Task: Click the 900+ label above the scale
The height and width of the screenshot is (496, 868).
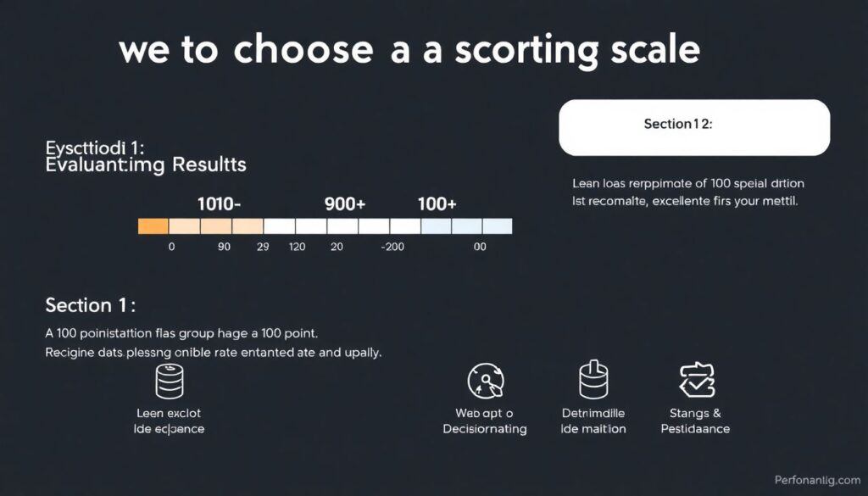Action: point(346,204)
